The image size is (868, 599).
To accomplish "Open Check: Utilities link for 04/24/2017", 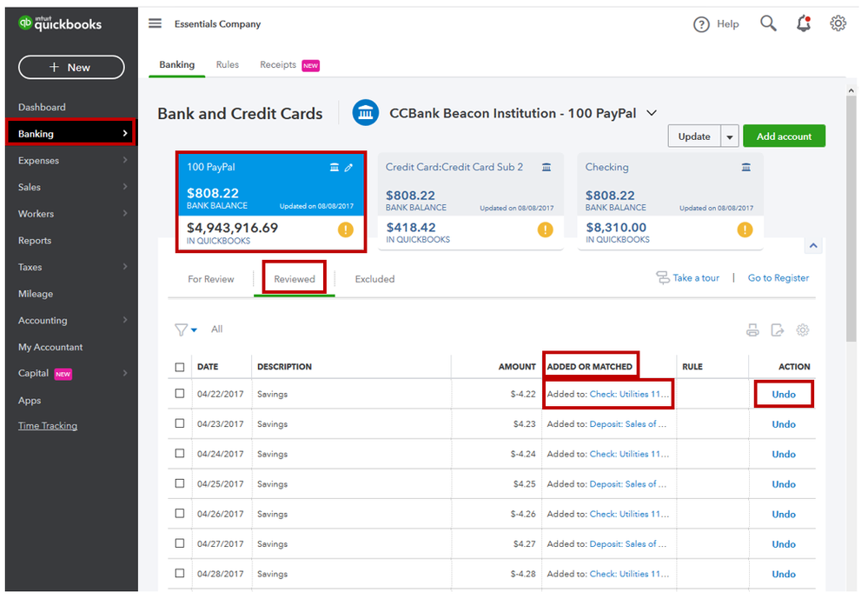I will coord(629,454).
